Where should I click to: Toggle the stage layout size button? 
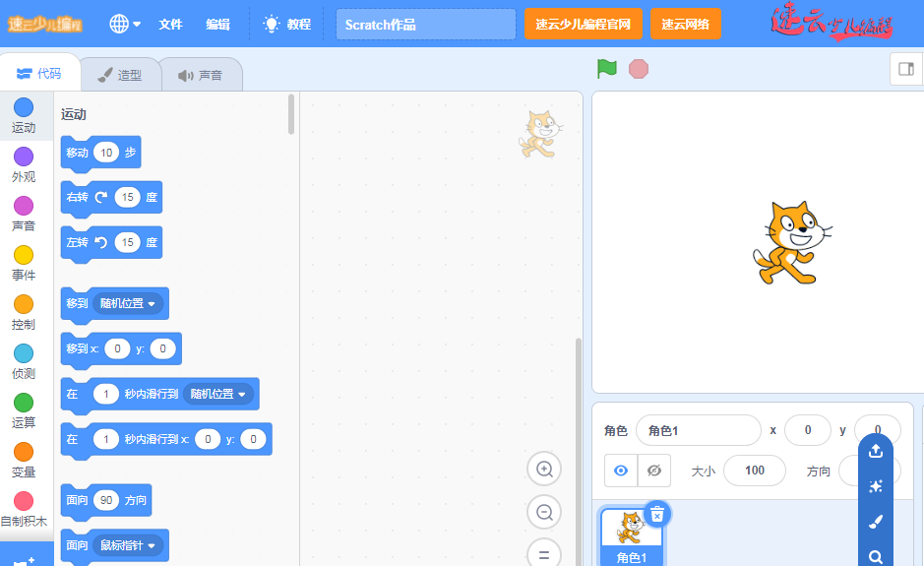click(x=905, y=69)
